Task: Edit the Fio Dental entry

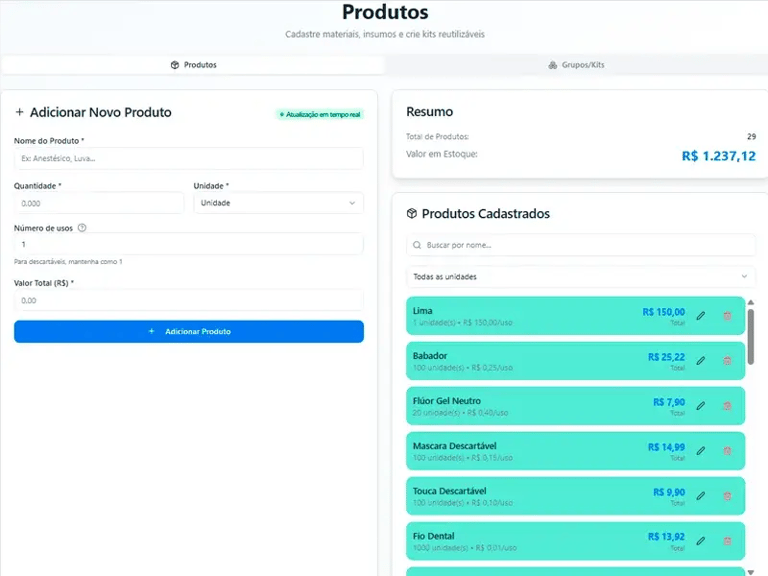Action: point(700,541)
